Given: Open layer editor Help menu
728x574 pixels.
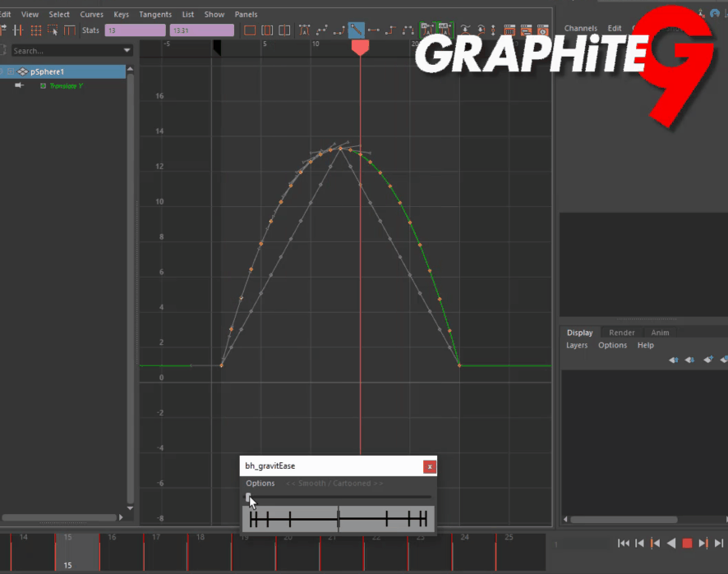Looking at the screenshot, I should click(x=645, y=345).
